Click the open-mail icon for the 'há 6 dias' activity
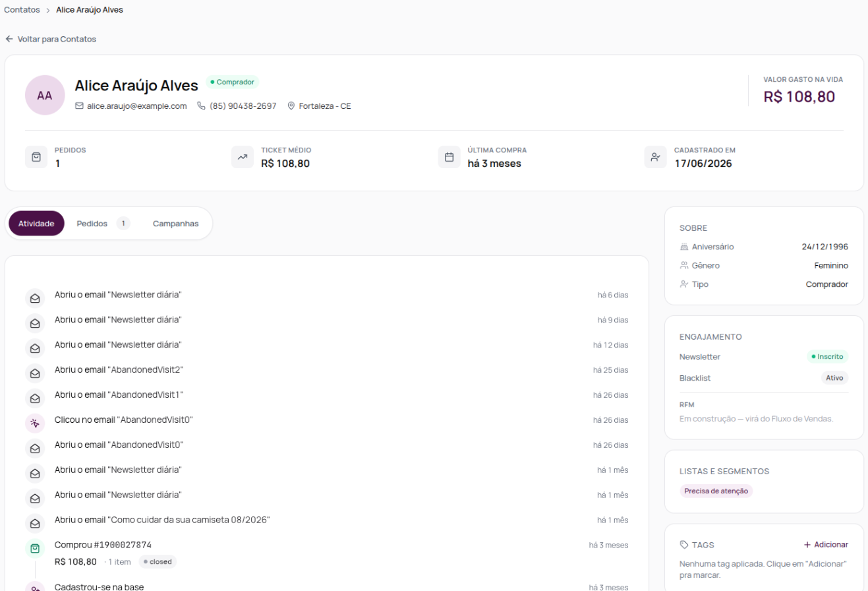Viewport: 868px width, 591px height. coord(35,298)
